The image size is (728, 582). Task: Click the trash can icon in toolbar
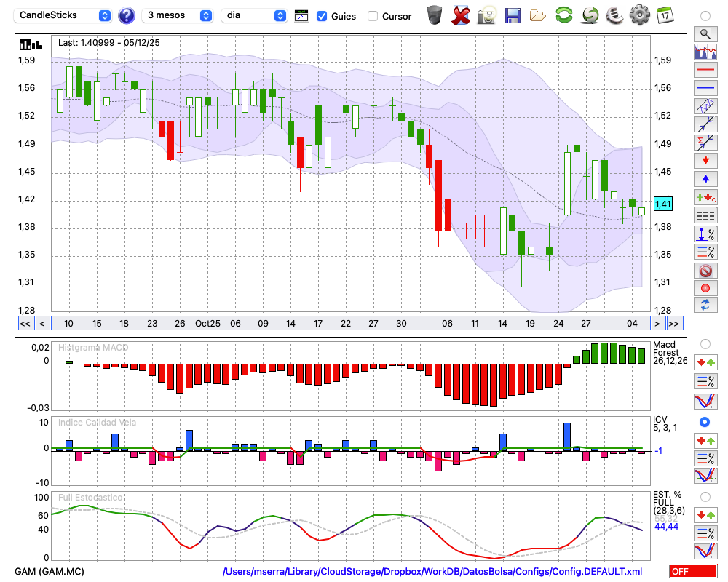click(435, 15)
